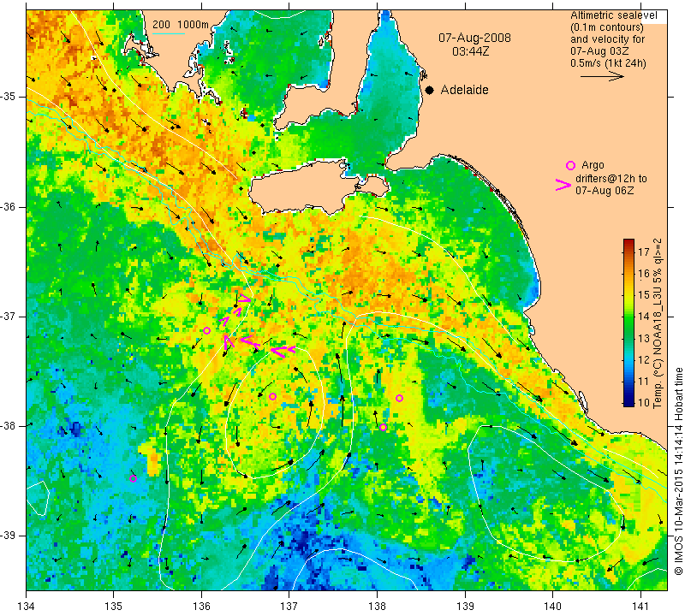Click the magenta drifter arrowhead in legend

[x=563, y=185]
